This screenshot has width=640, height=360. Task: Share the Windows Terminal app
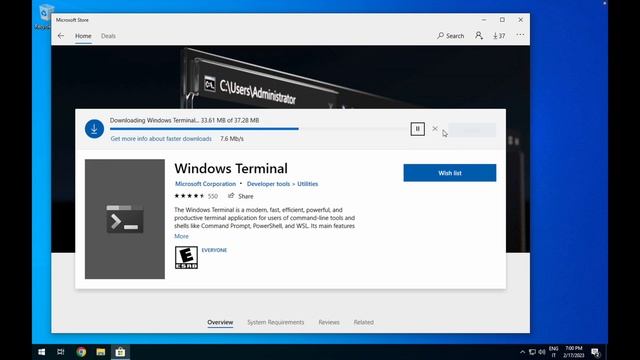point(241,196)
